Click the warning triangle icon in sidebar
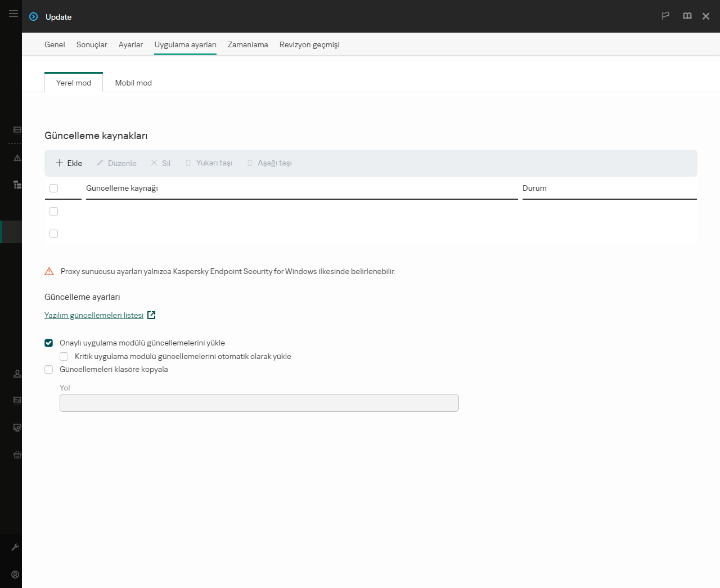 17,158
